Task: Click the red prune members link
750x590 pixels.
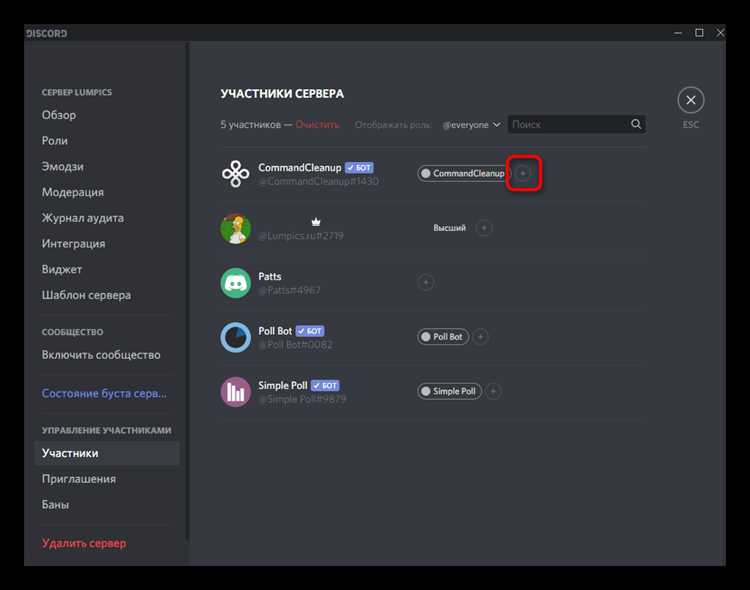Action: [x=317, y=124]
